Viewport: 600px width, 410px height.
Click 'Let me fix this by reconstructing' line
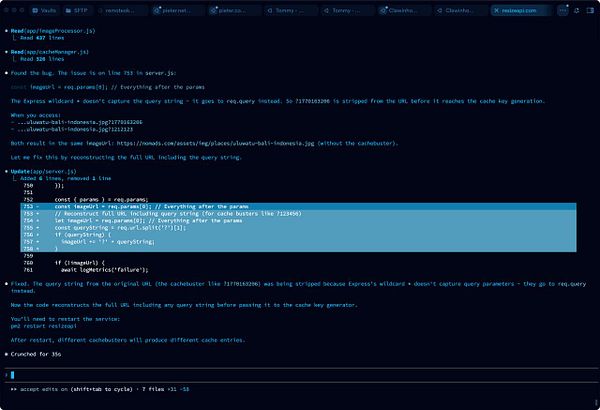coord(126,157)
